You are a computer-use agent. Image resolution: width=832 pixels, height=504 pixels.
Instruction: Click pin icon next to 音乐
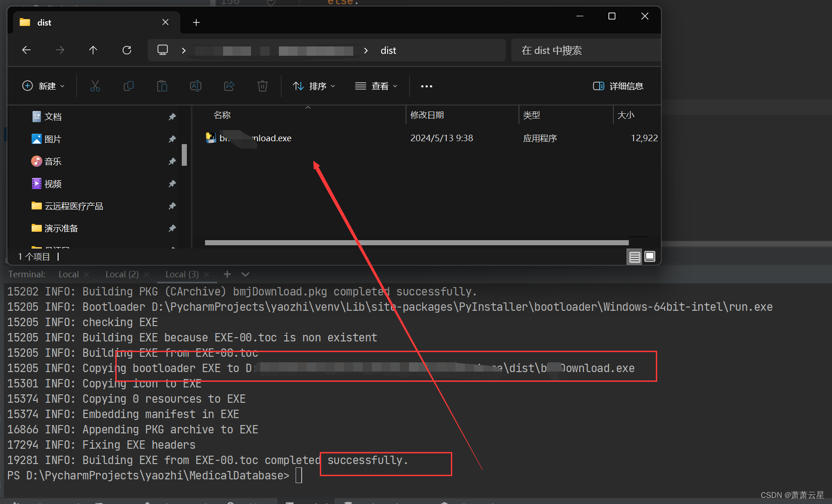click(x=172, y=161)
